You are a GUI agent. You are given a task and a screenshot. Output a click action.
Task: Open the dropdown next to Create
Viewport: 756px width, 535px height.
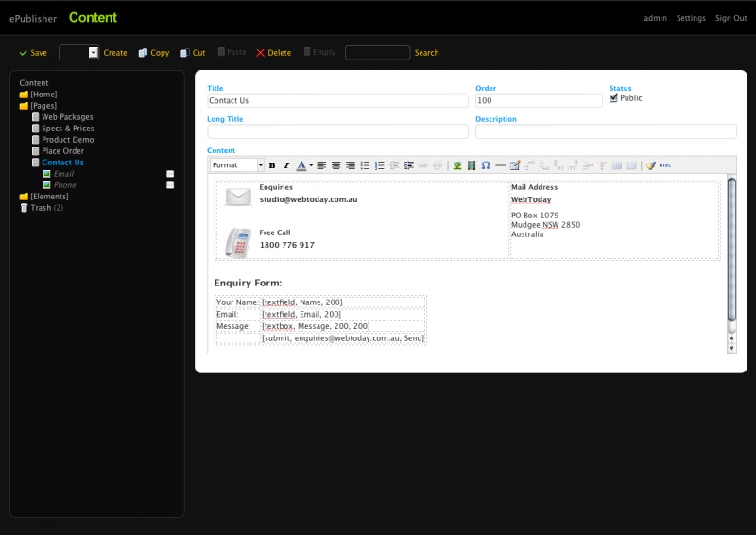point(93,53)
